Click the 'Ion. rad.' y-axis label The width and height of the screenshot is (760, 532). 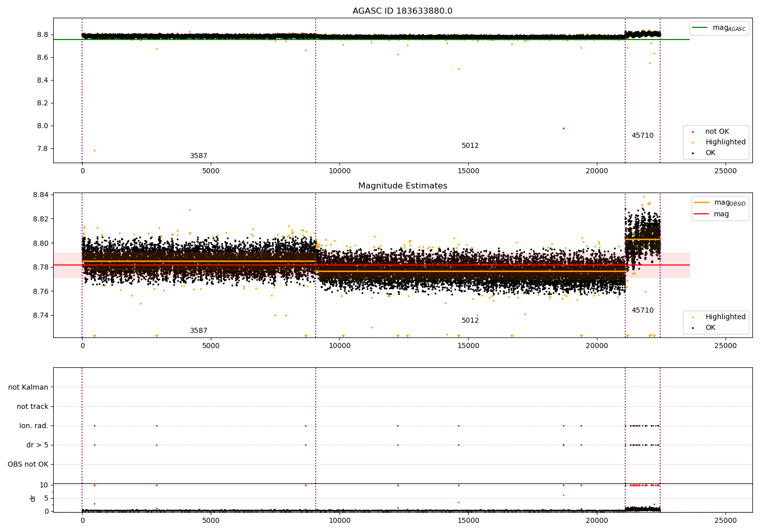(x=34, y=426)
